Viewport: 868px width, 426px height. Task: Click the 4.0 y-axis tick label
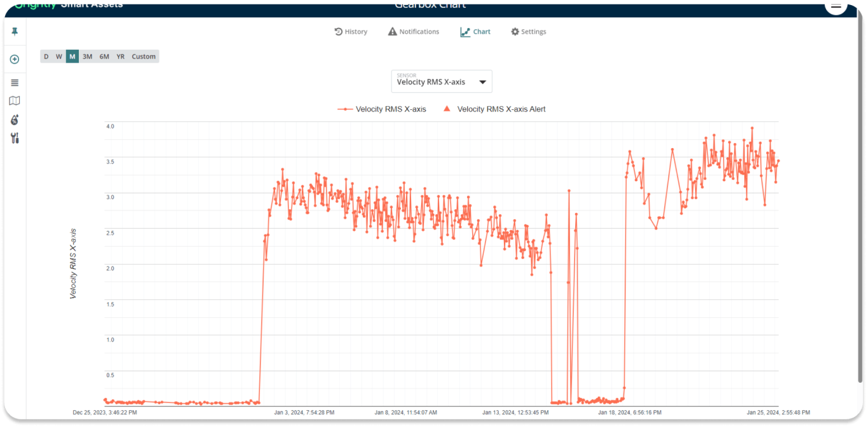110,127
